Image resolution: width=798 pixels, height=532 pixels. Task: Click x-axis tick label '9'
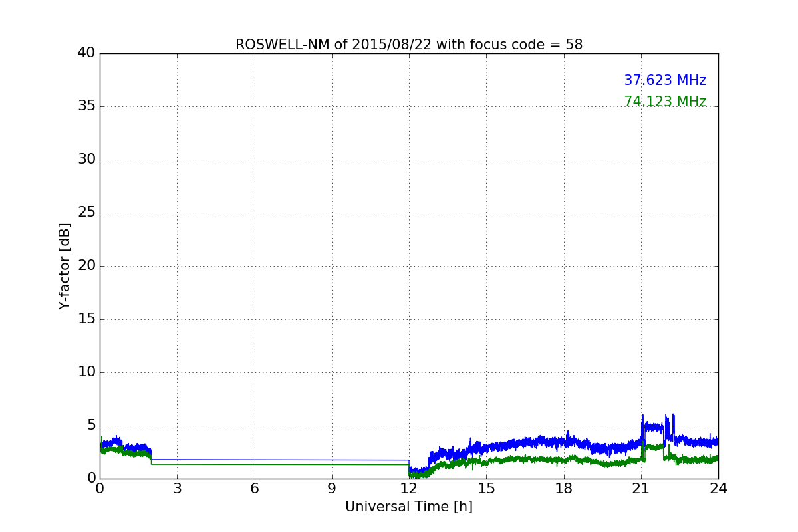332,488
